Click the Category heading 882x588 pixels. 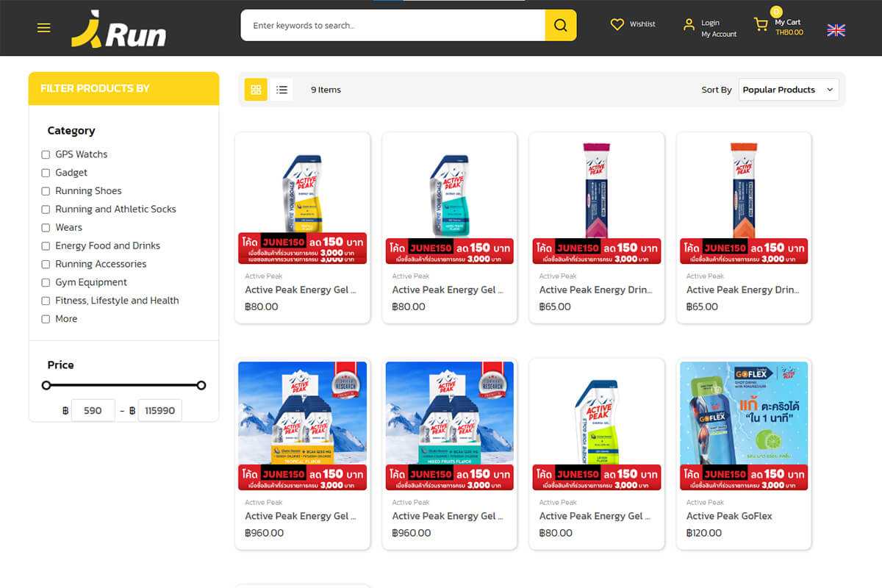71,131
